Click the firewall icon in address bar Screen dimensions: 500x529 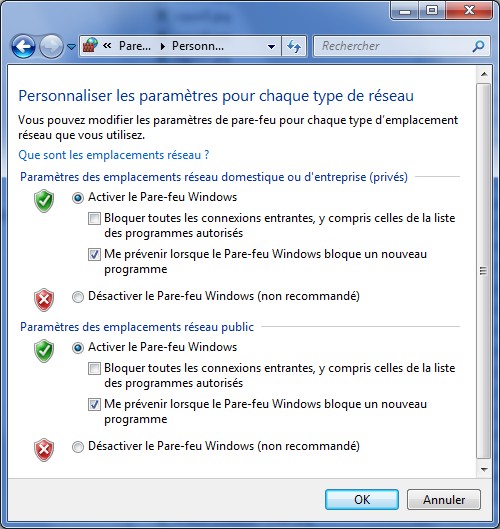[x=90, y=46]
